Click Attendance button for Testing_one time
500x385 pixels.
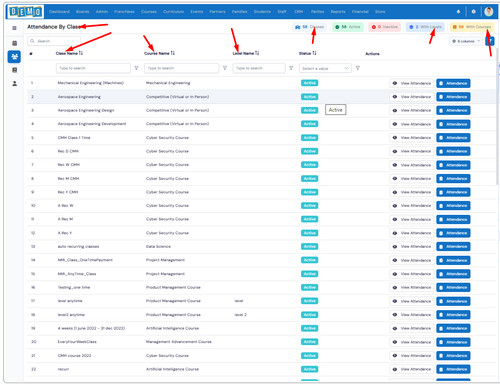(453, 288)
